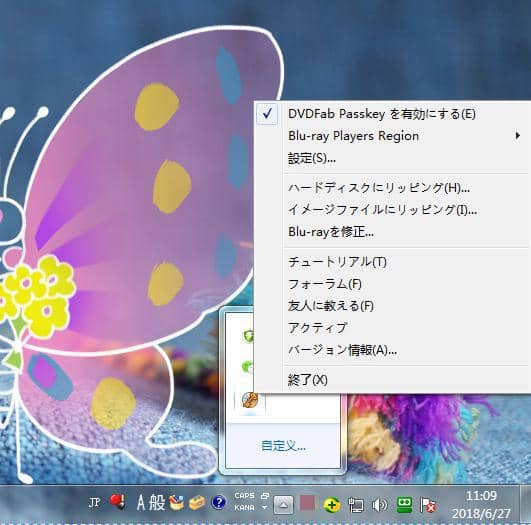Viewport: 531px width, 525px height.
Task: Toggle the CAPS lock indicator
Action: [244, 496]
